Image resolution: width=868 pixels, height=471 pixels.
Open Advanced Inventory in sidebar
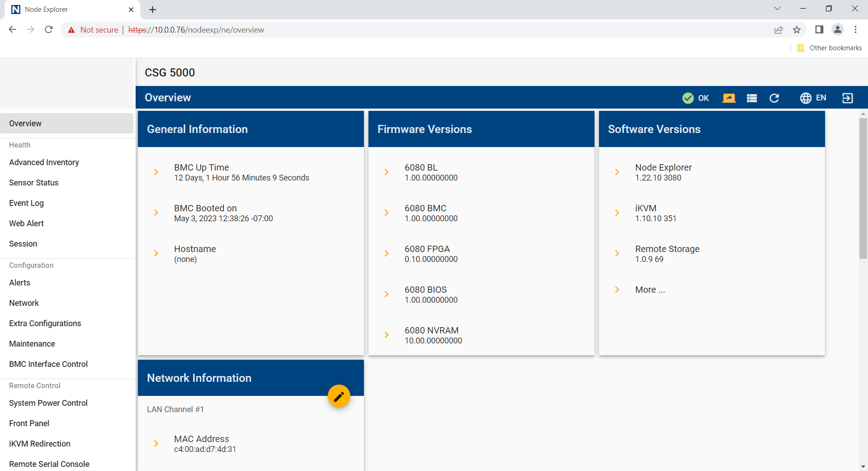pos(67,162)
